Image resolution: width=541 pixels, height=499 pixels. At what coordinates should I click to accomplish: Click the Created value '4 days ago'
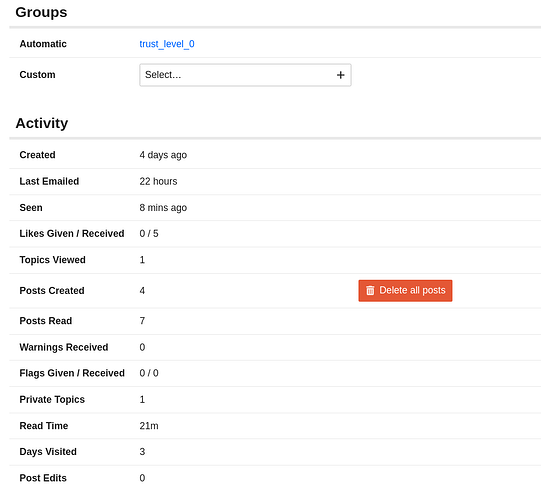[163, 155]
